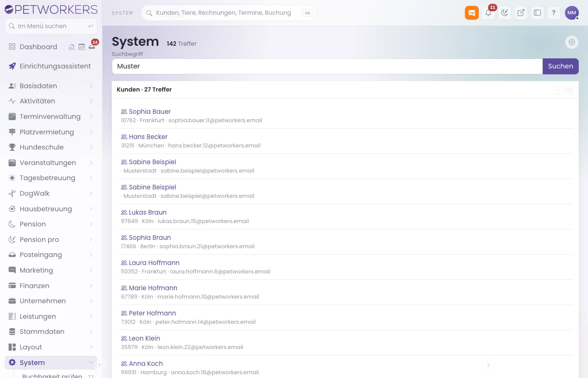Click the PETWORKERS logo
This screenshot has width=588, height=378.
pyautogui.click(x=51, y=9)
